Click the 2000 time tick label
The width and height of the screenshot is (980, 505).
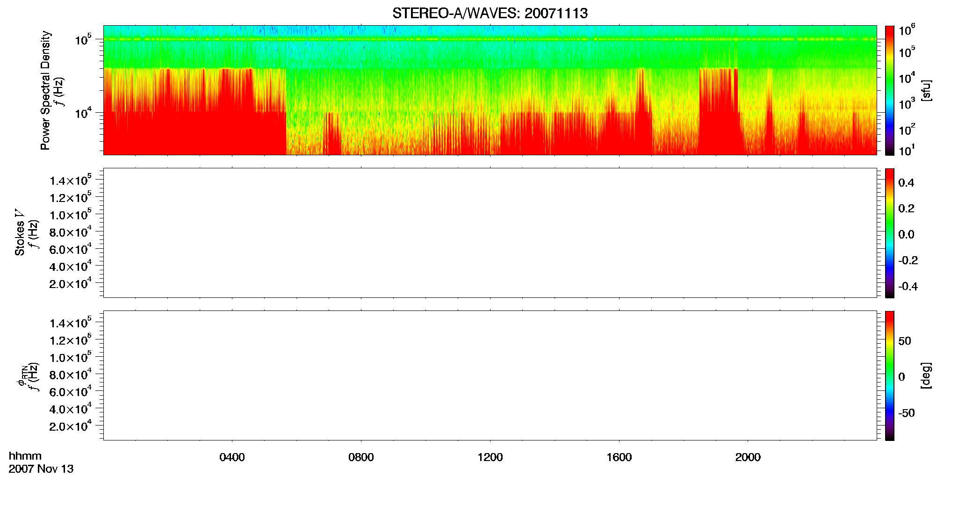[x=748, y=457]
